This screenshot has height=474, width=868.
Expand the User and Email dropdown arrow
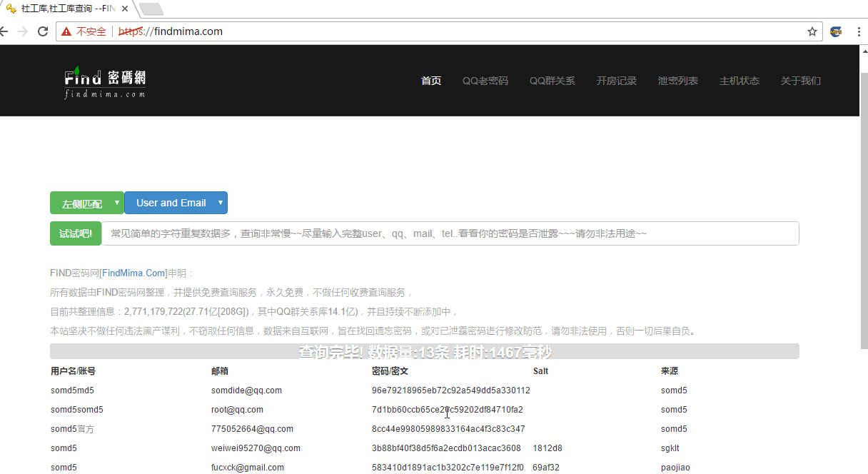(221, 203)
